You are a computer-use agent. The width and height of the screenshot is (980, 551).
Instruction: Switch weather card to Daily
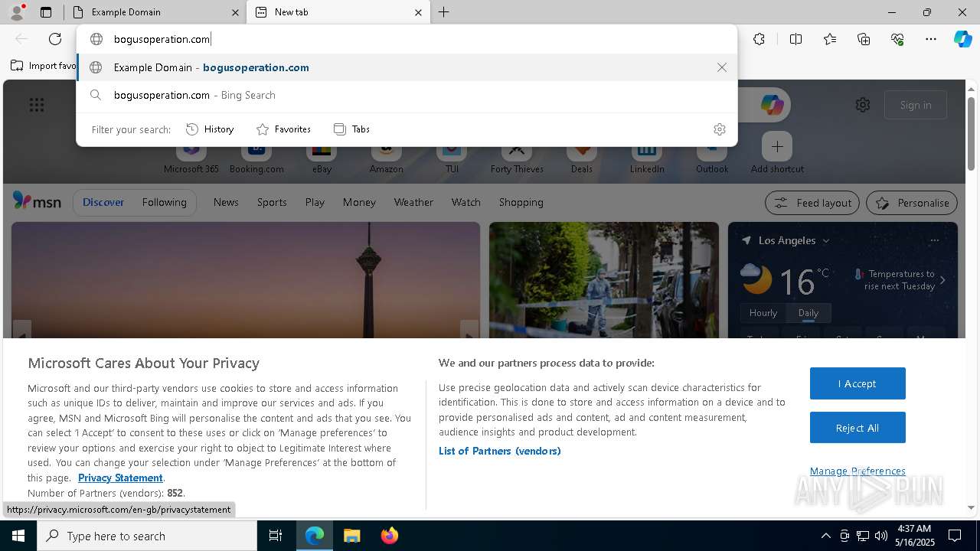tap(808, 313)
